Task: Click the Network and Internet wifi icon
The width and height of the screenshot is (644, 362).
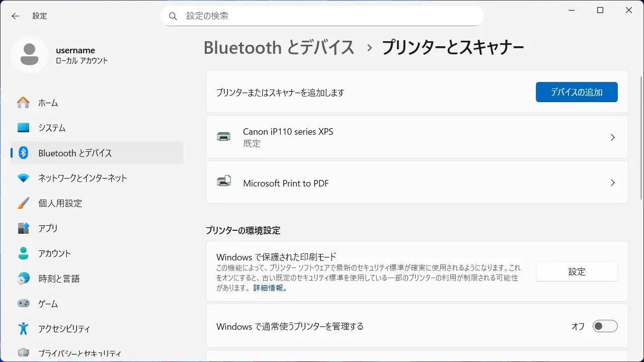Action: pyautogui.click(x=23, y=178)
